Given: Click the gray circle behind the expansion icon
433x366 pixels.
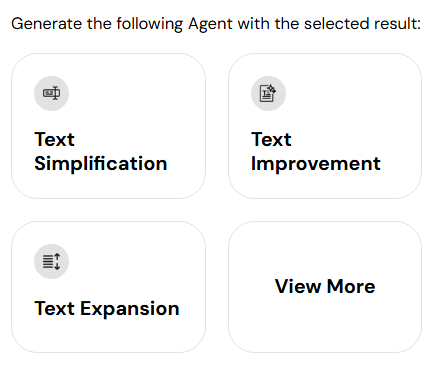Looking at the screenshot, I should click(x=51, y=261).
